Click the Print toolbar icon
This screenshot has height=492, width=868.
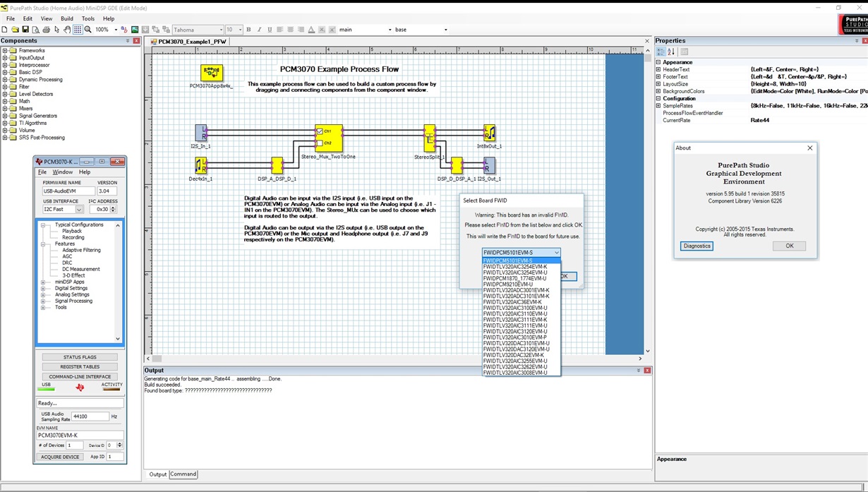(46, 30)
